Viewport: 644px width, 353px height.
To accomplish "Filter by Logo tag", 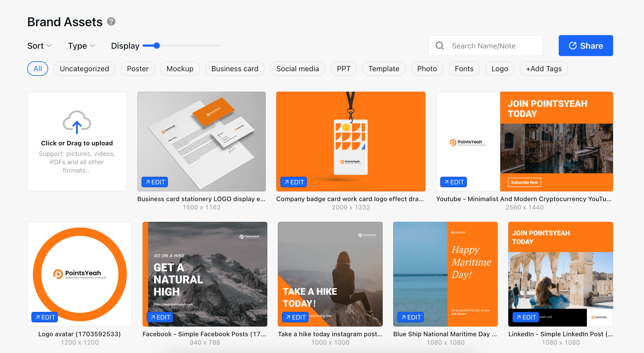I will (x=500, y=69).
